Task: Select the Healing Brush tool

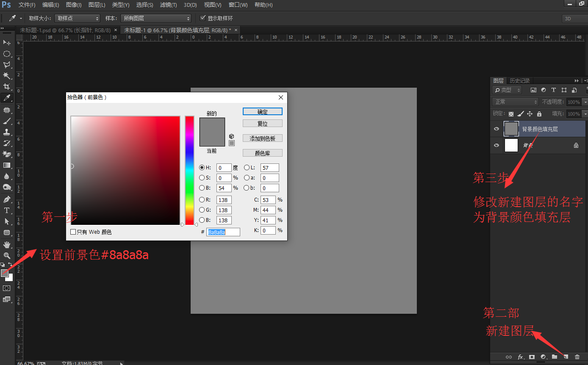Action: tap(7, 110)
